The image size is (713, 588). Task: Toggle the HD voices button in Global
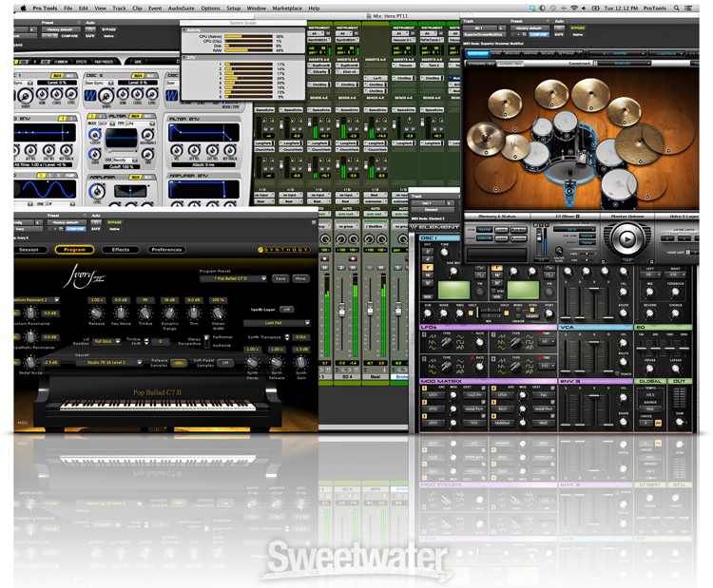tap(658, 423)
